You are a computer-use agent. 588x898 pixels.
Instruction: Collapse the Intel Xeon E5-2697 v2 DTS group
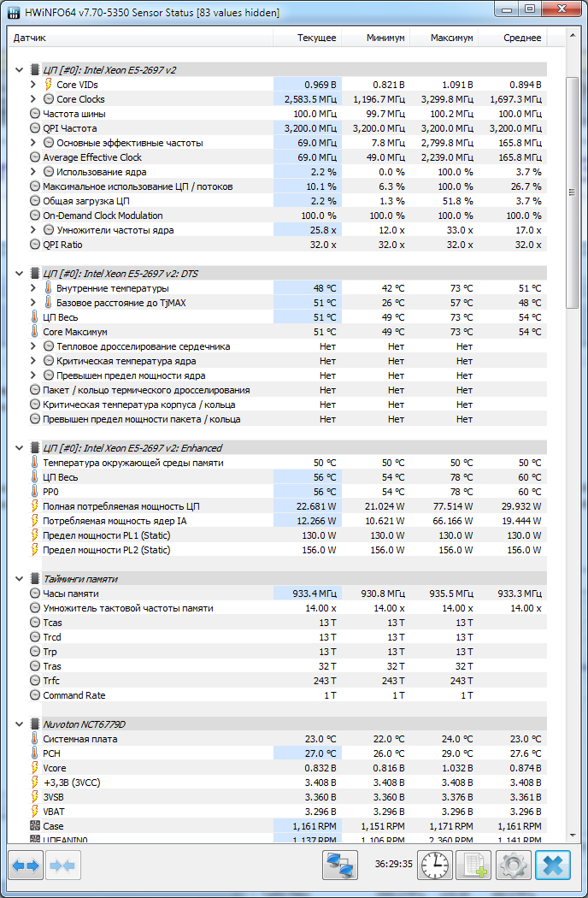click(x=20, y=274)
